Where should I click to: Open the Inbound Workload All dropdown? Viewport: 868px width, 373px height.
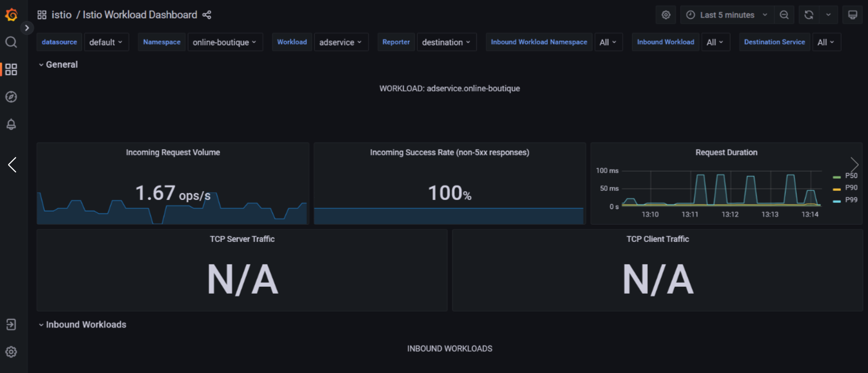716,42
